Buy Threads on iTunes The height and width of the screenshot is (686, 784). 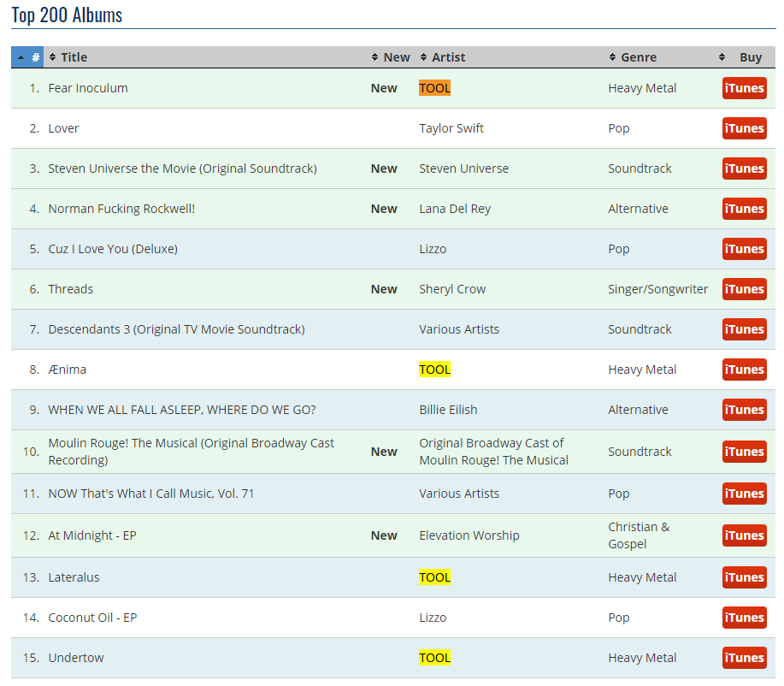point(744,289)
